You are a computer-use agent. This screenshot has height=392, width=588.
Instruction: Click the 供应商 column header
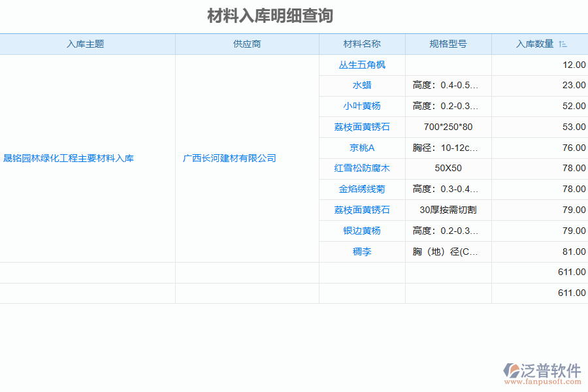(247, 44)
